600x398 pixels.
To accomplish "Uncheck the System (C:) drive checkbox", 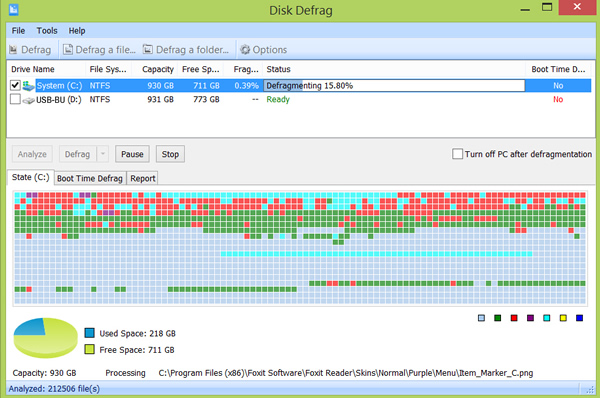I will coord(15,85).
